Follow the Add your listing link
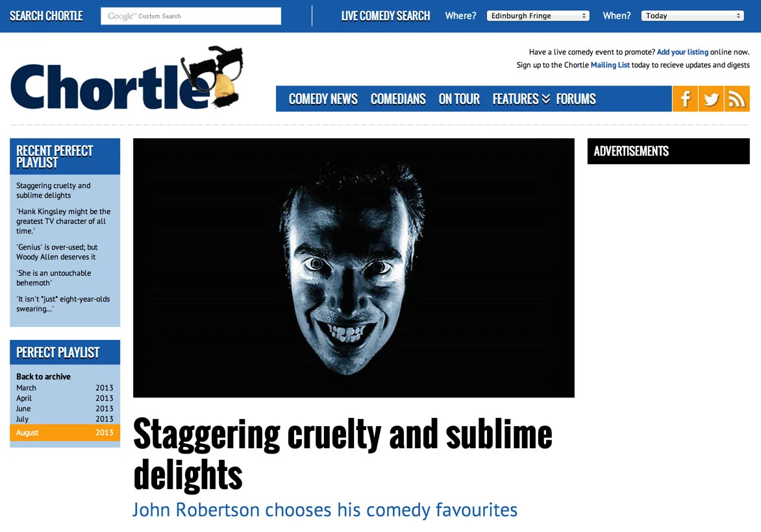The image size is (761, 532). 682,52
